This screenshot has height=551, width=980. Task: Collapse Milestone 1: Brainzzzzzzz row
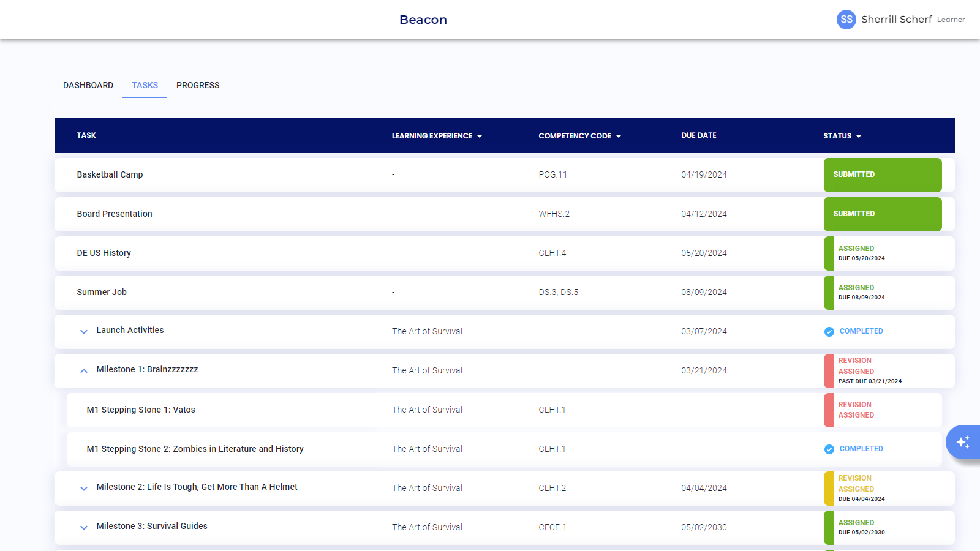[84, 371]
